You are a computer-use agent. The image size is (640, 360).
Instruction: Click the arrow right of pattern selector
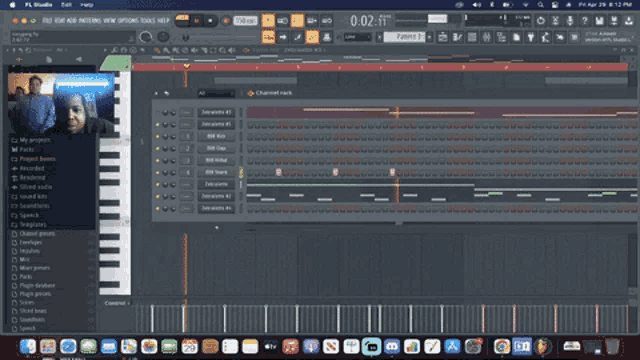click(429, 37)
